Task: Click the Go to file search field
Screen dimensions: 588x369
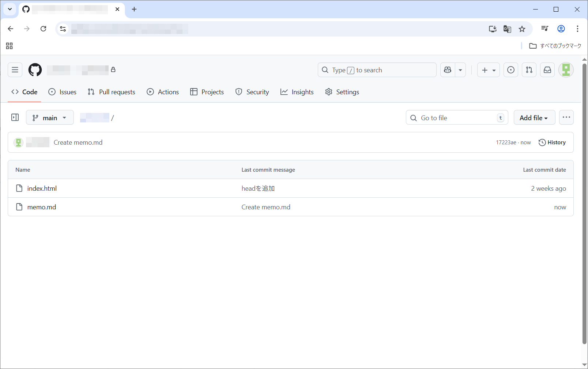Action: pos(456,118)
